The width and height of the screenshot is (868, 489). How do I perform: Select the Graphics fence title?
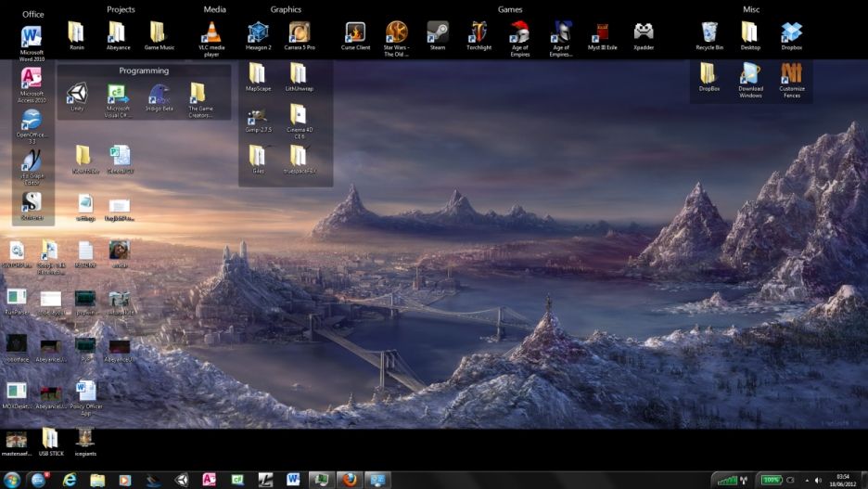[286, 9]
